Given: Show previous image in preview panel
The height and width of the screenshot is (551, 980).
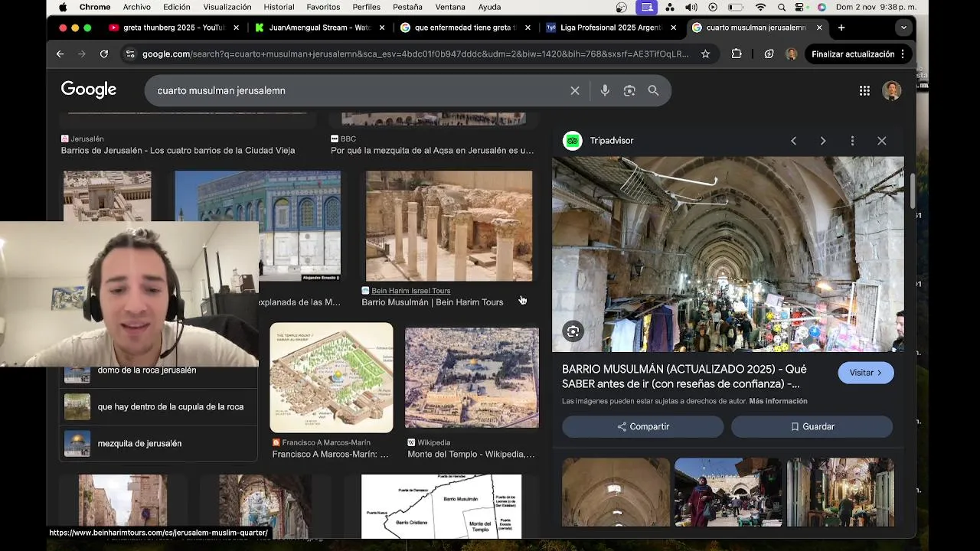Looking at the screenshot, I should (793, 141).
